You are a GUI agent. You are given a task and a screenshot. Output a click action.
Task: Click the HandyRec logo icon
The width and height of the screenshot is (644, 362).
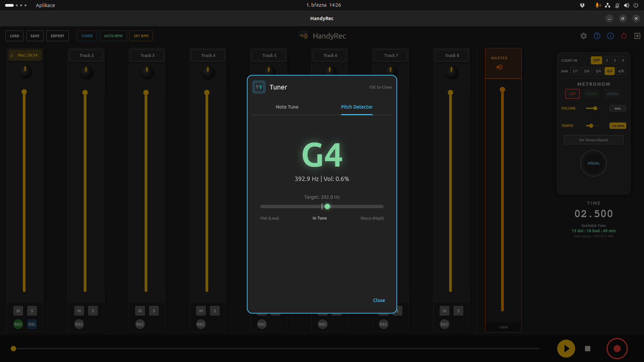coord(303,36)
